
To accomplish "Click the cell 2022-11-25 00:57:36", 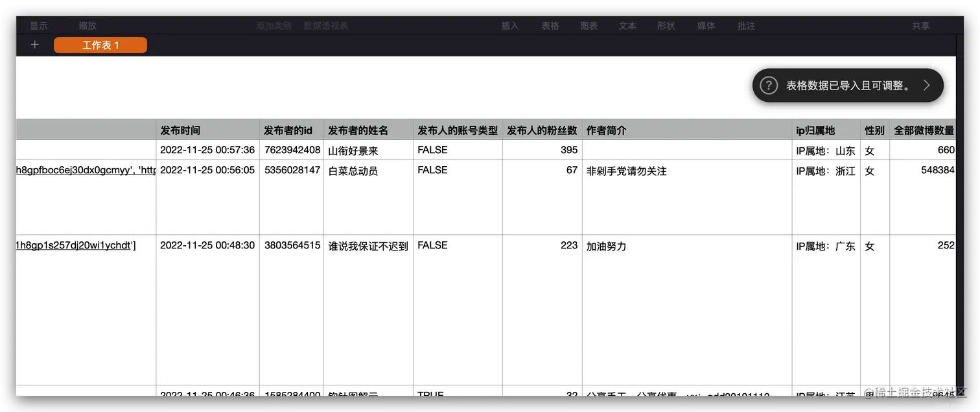I will pyautogui.click(x=207, y=150).
